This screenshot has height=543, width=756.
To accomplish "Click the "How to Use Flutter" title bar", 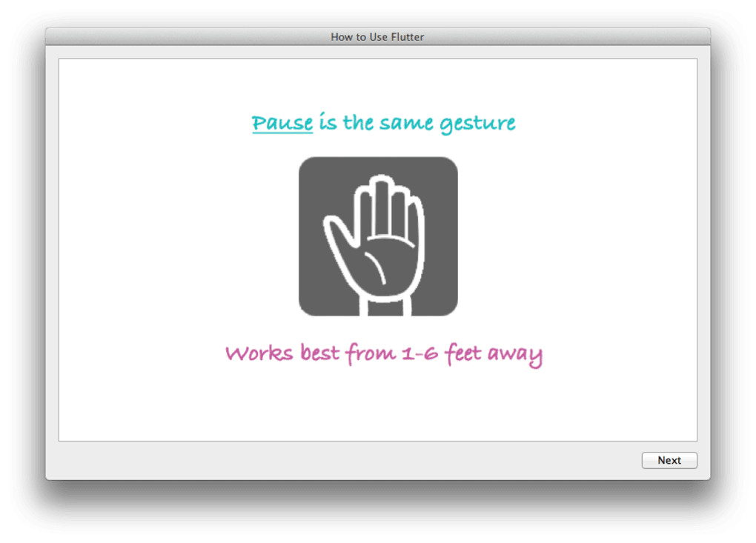I will [x=378, y=36].
